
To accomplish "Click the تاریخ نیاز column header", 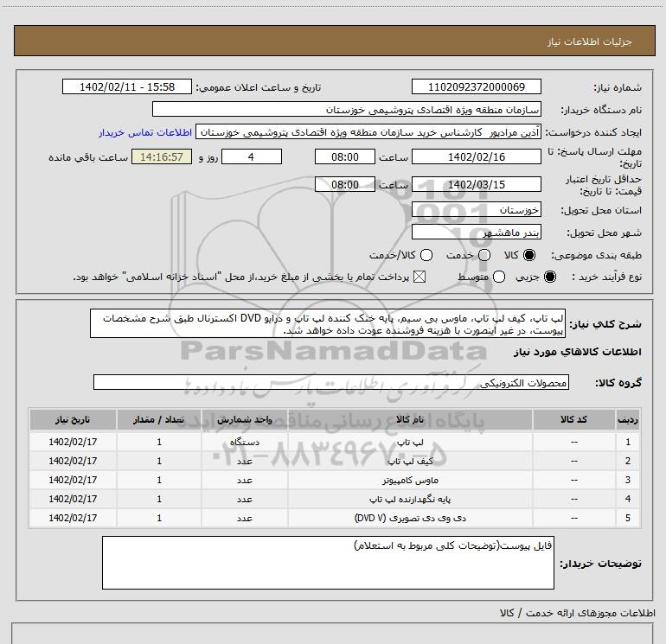I will 73,419.
